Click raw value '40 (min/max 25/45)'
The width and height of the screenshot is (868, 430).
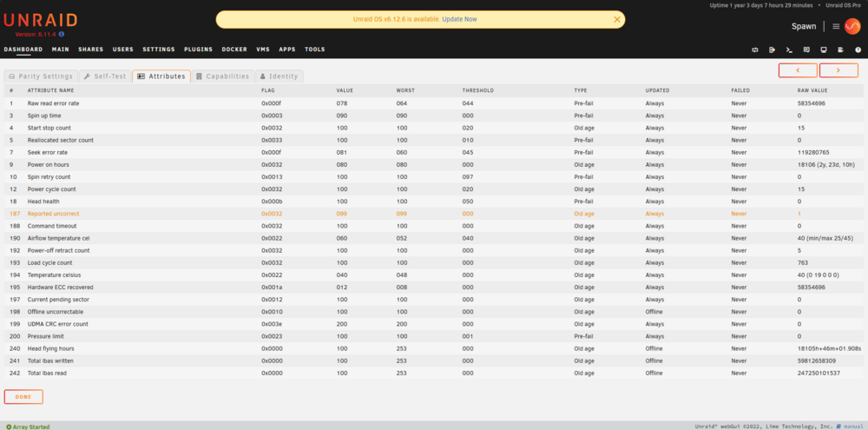point(825,238)
